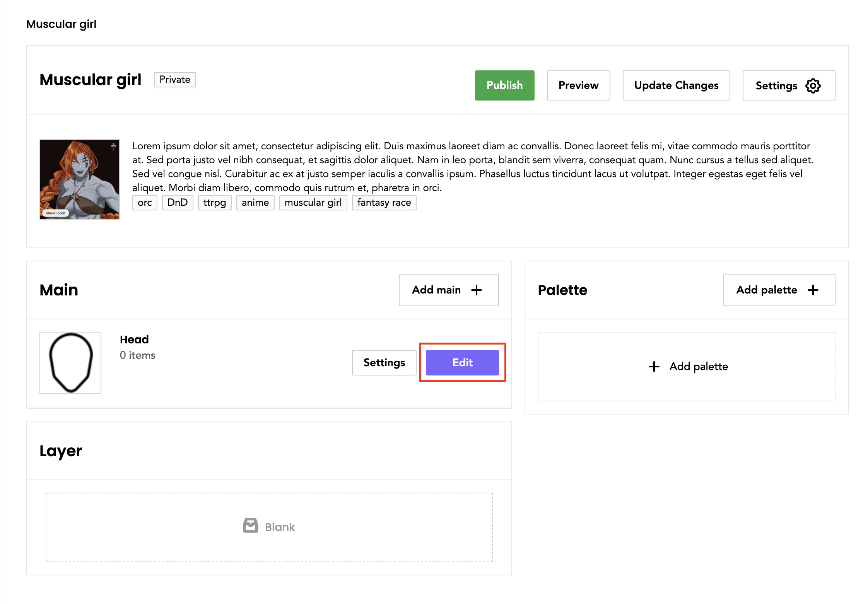Click the ttrpg tag
Screen dimensions: 868x604
[x=215, y=203]
